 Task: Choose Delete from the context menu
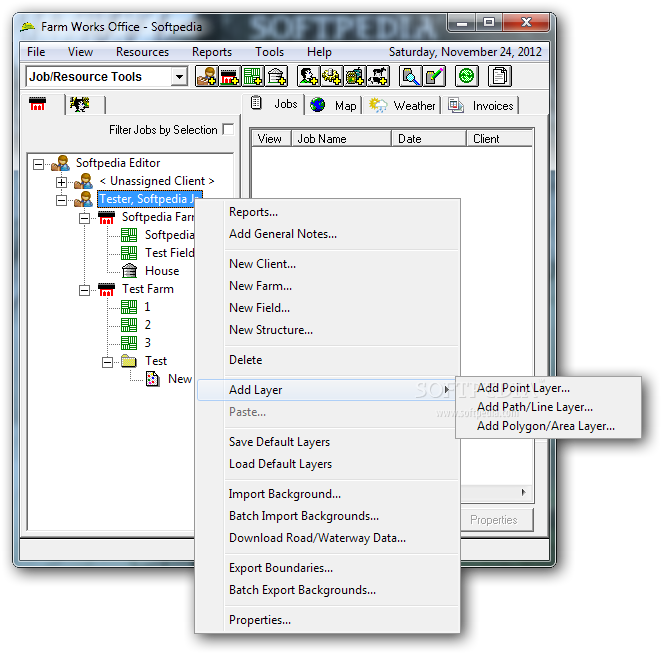[x=328, y=360]
